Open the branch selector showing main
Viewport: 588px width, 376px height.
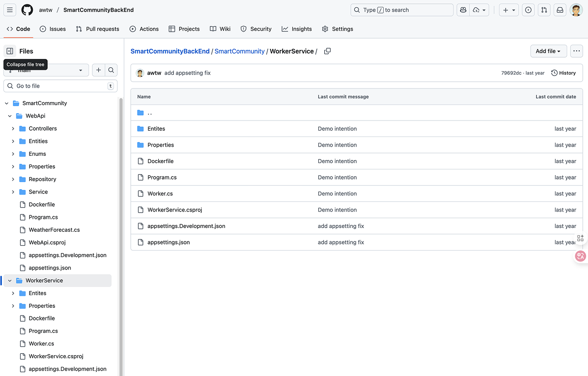click(46, 70)
